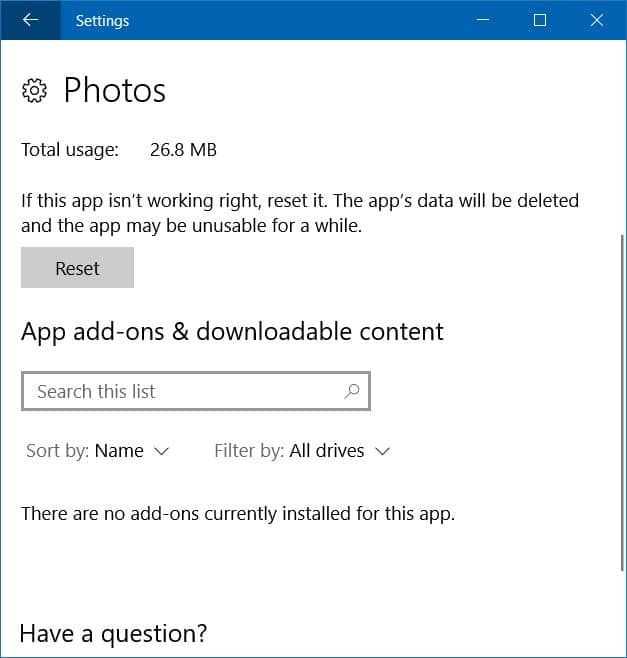Click the vertical scrollbar thumb

point(622,403)
